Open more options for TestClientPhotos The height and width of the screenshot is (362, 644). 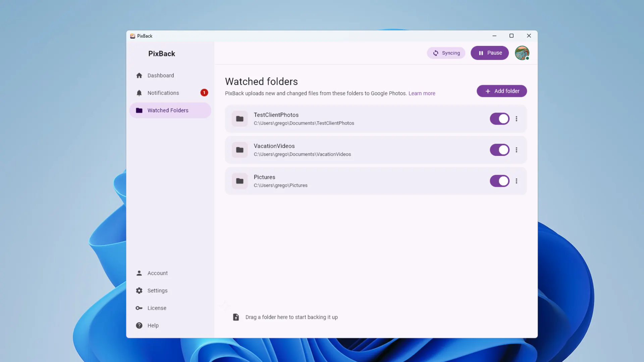[517, 119]
